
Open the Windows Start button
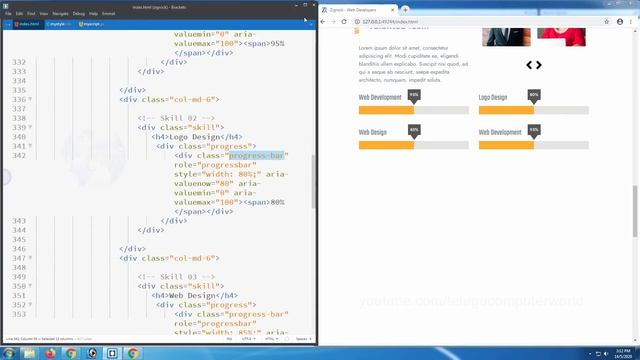point(8,353)
